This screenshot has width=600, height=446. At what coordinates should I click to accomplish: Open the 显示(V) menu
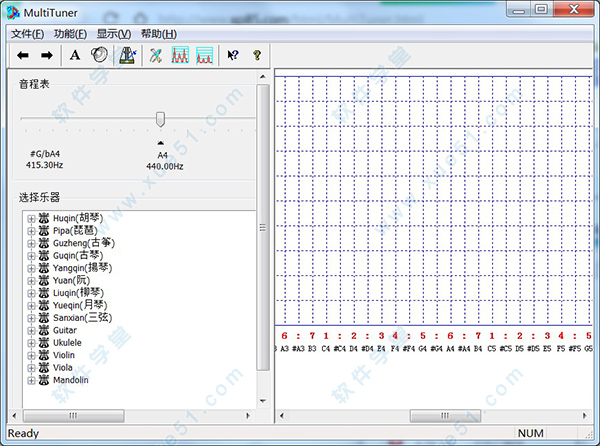tap(114, 34)
